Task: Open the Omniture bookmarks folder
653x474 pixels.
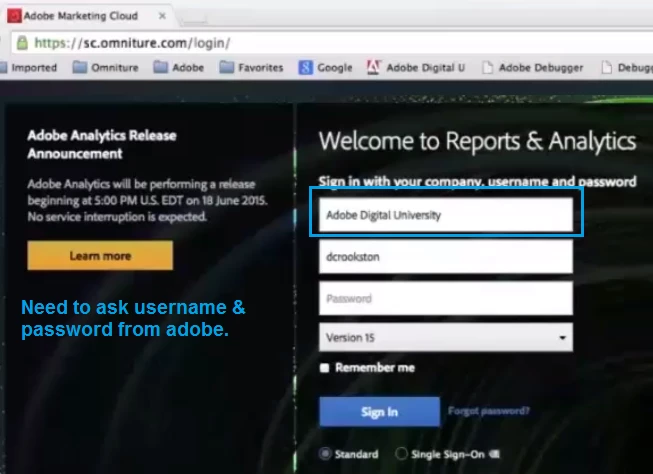Action: pos(105,67)
